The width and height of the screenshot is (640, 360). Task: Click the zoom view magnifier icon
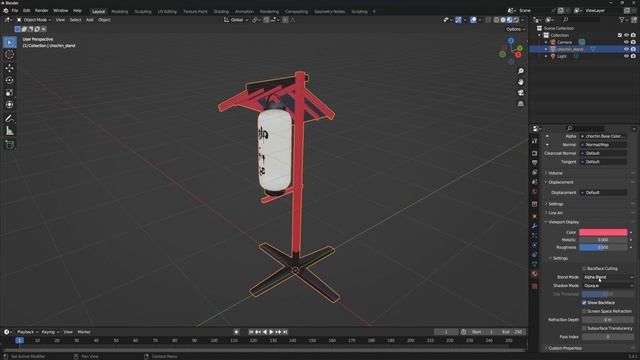[521, 71]
